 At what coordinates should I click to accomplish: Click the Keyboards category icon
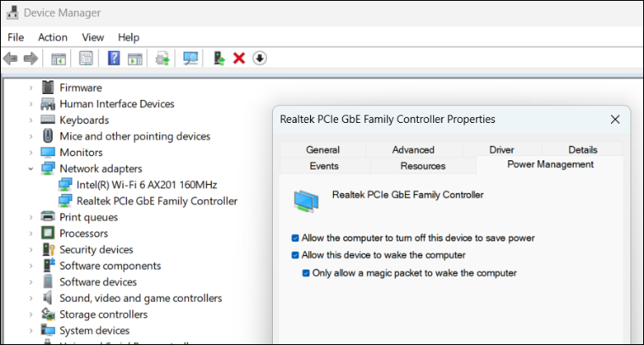point(47,120)
